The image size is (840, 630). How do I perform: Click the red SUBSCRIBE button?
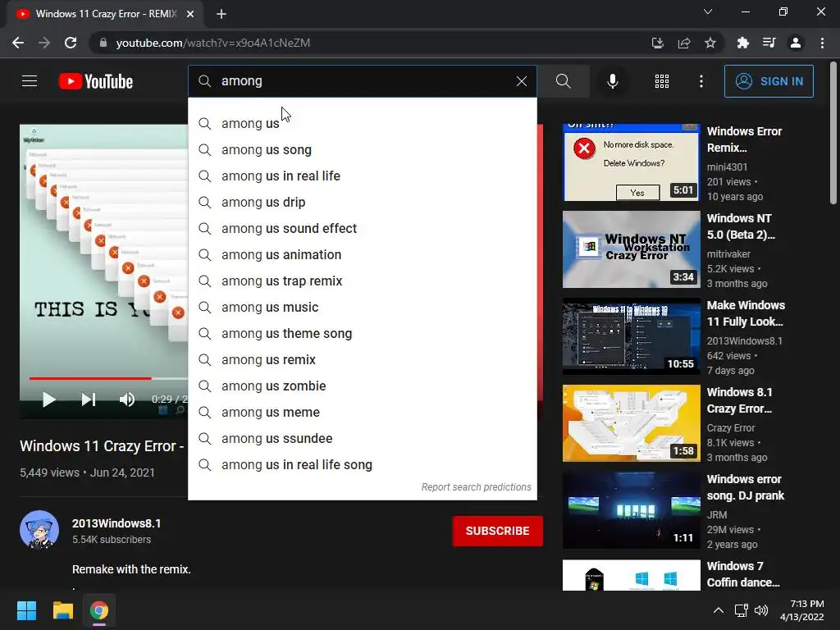tap(497, 531)
